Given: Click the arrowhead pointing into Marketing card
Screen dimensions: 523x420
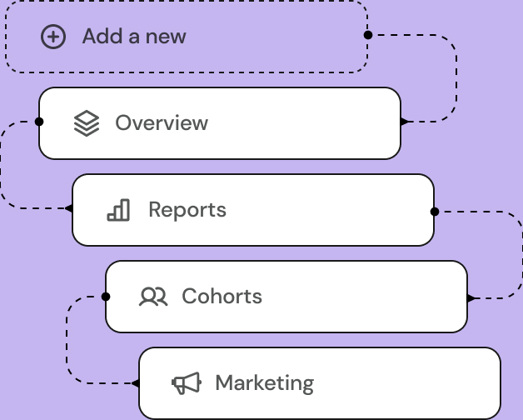Looking at the screenshot, I should (x=136, y=383).
